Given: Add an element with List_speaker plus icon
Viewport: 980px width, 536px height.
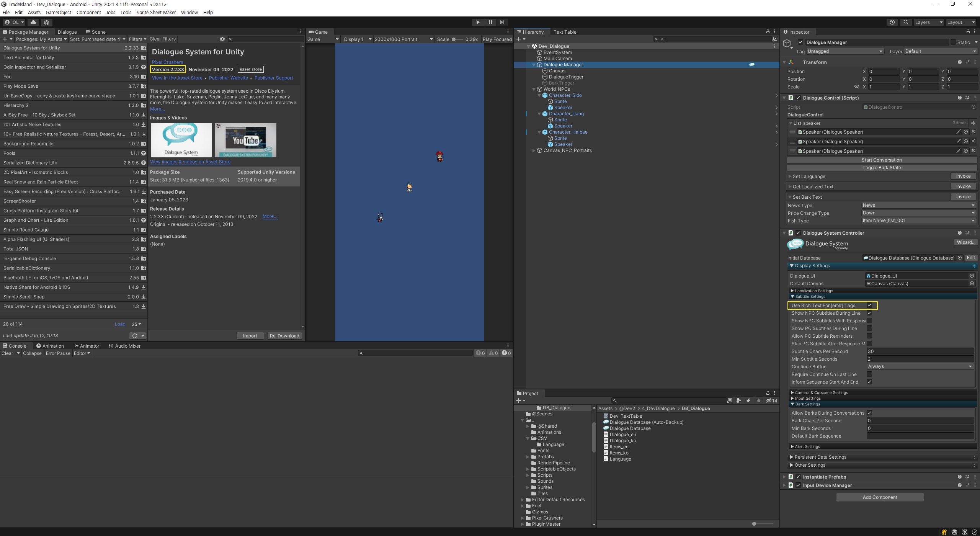Looking at the screenshot, I should tap(973, 123).
